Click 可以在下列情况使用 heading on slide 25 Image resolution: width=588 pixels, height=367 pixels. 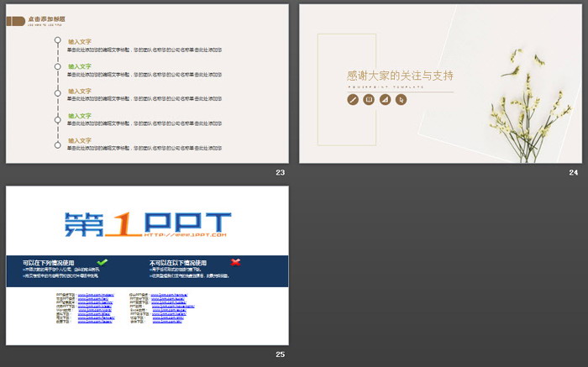49,263
